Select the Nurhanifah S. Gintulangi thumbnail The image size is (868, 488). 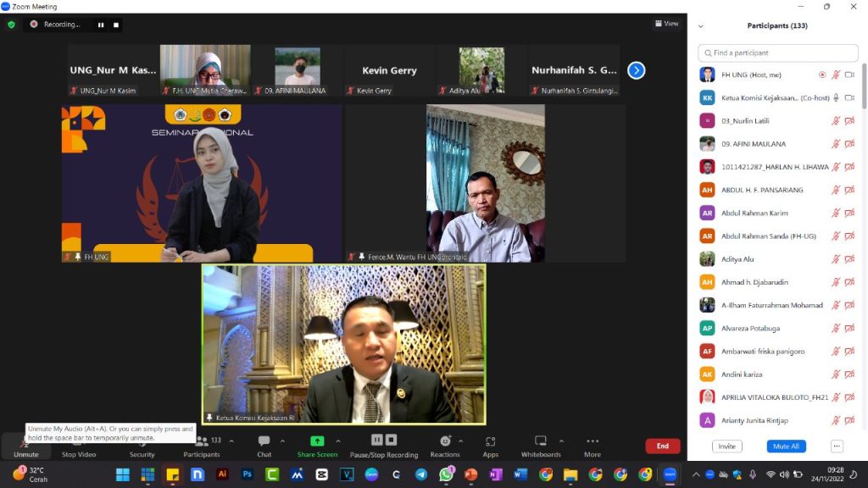(574, 70)
